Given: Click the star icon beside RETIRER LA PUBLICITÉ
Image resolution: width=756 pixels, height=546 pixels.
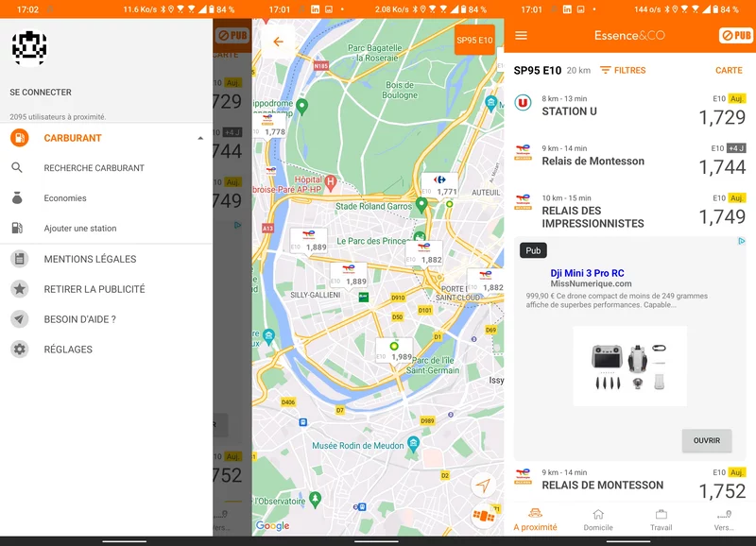Looking at the screenshot, I should tap(19, 289).
